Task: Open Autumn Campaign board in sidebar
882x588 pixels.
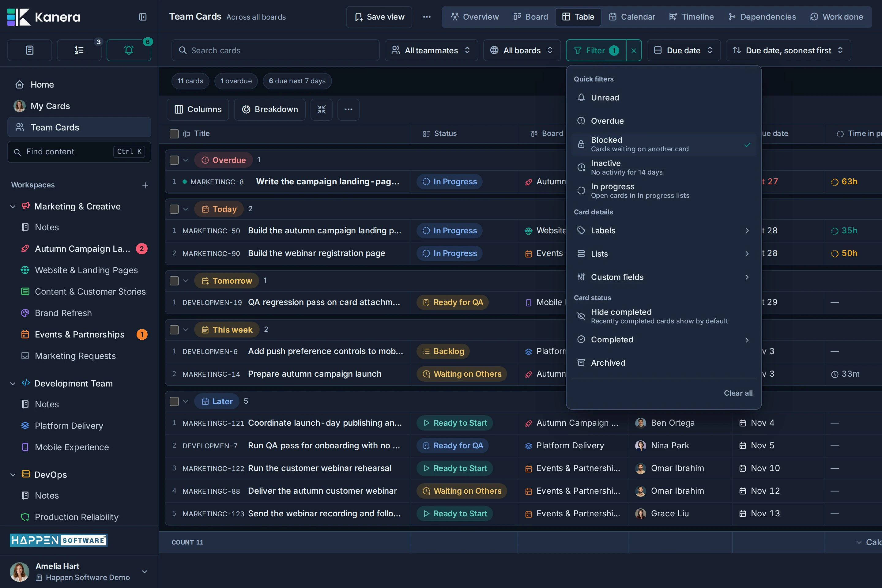Action: click(79, 249)
